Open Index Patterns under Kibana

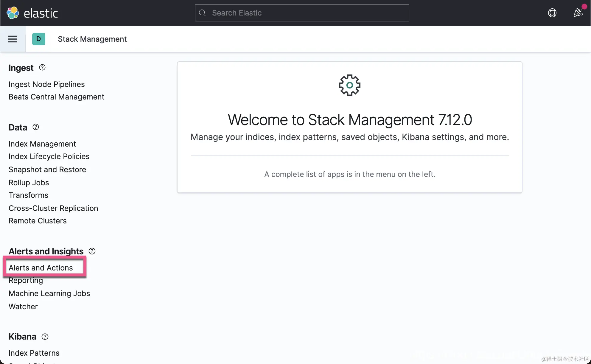[34, 353]
